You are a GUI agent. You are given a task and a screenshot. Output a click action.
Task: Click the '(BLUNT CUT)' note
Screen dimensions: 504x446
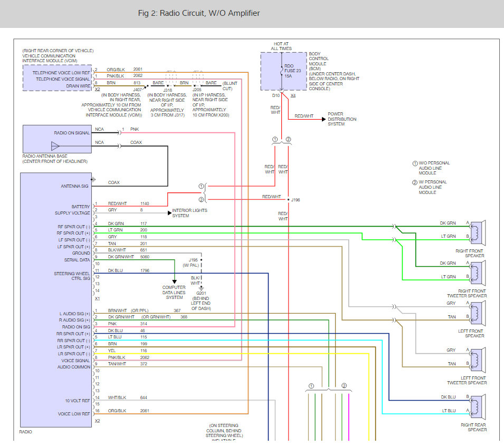pyautogui.click(x=230, y=86)
